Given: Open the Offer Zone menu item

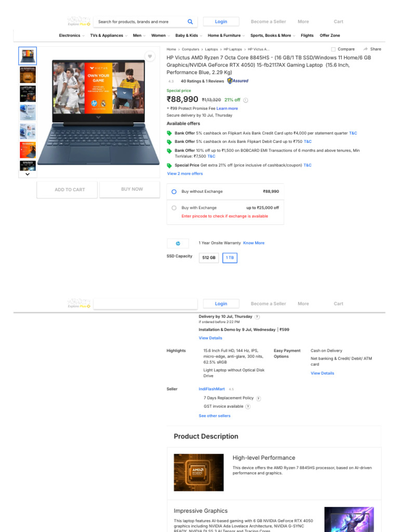Looking at the screenshot, I should (330, 35).
